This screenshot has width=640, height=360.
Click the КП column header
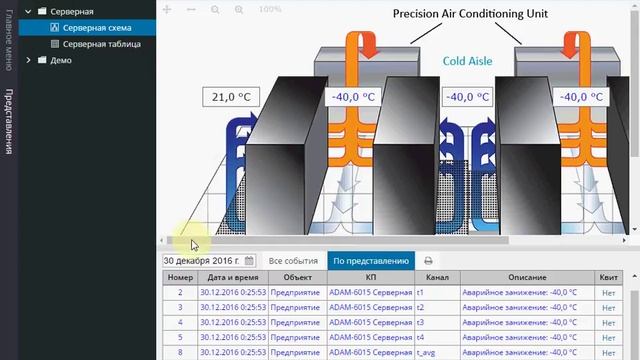(x=371, y=278)
